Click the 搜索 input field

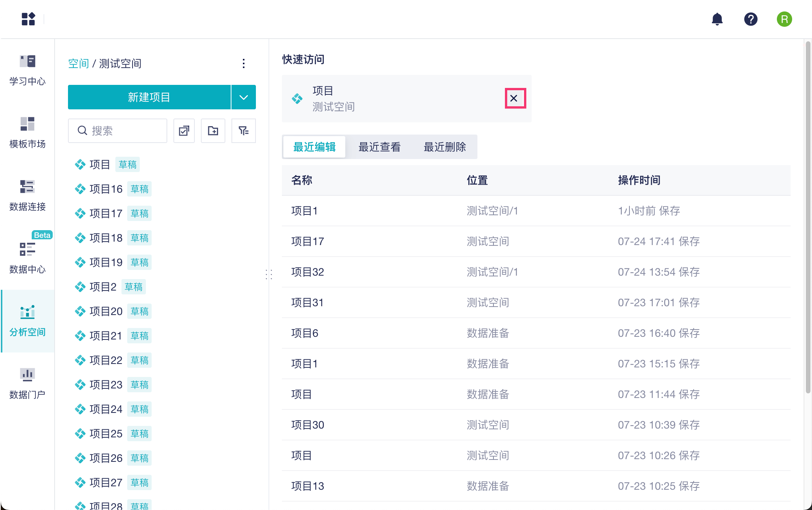[122, 131]
